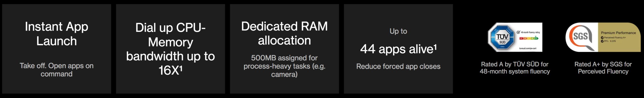The height and width of the screenshot is (98, 644).
Task: Click the PFI 9.376 checkmark icon
Action: click(x=602, y=41)
